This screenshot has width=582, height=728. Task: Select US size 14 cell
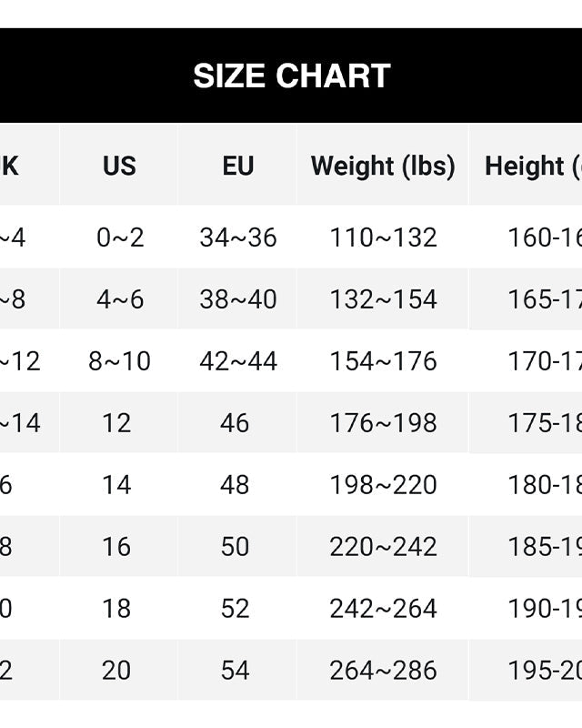click(116, 485)
